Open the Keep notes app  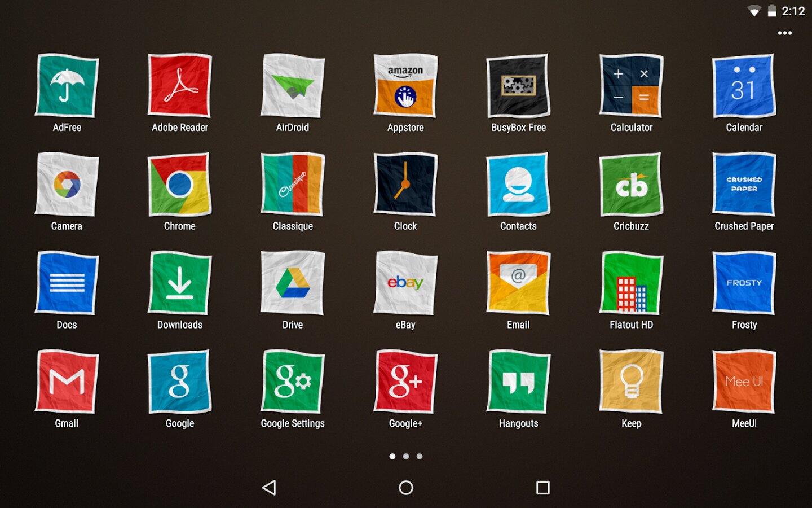631,382
